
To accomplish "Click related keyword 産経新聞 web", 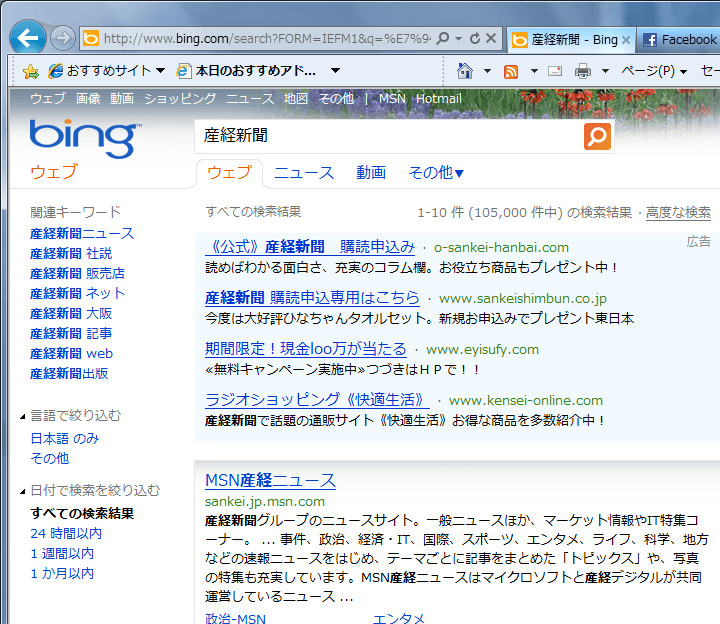I will tap(72, 354).
